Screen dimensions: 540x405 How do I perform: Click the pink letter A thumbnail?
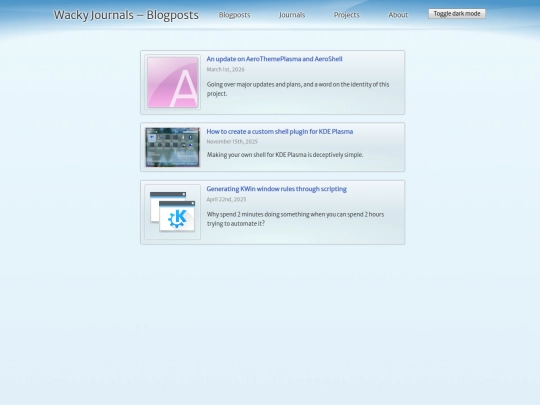coord(173,82)
